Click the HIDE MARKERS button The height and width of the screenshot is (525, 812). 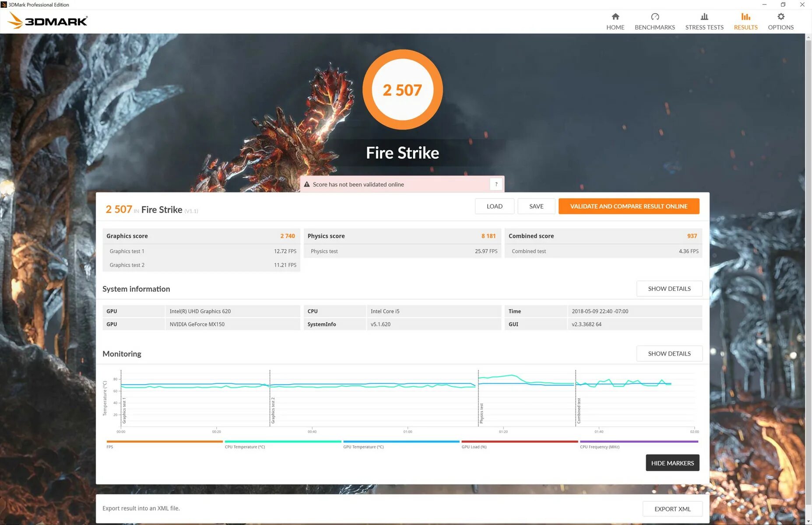(672, 463)
